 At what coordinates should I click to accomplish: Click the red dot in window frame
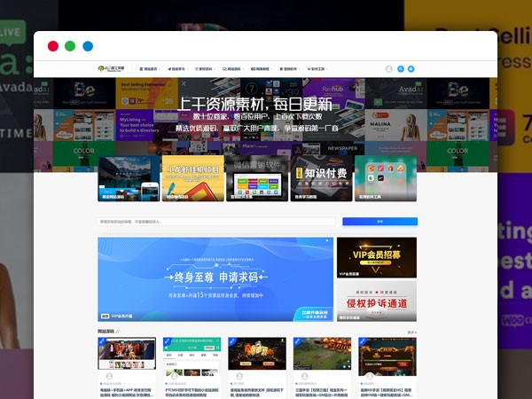tap(53, 46)
